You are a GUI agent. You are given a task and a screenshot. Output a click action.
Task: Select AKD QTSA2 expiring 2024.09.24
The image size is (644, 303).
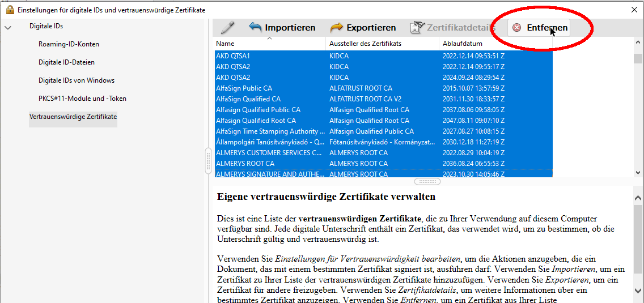(383, 77)
